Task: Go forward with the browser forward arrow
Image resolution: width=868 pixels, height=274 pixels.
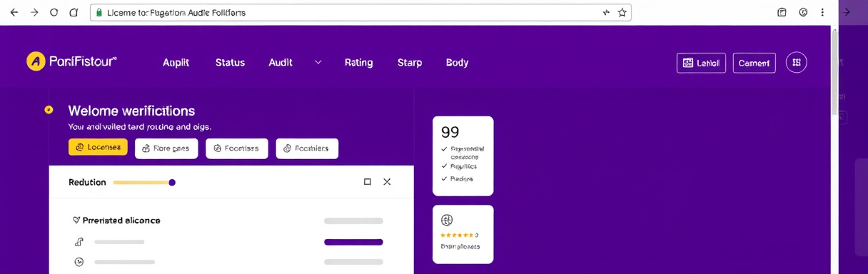Action: 34,12
